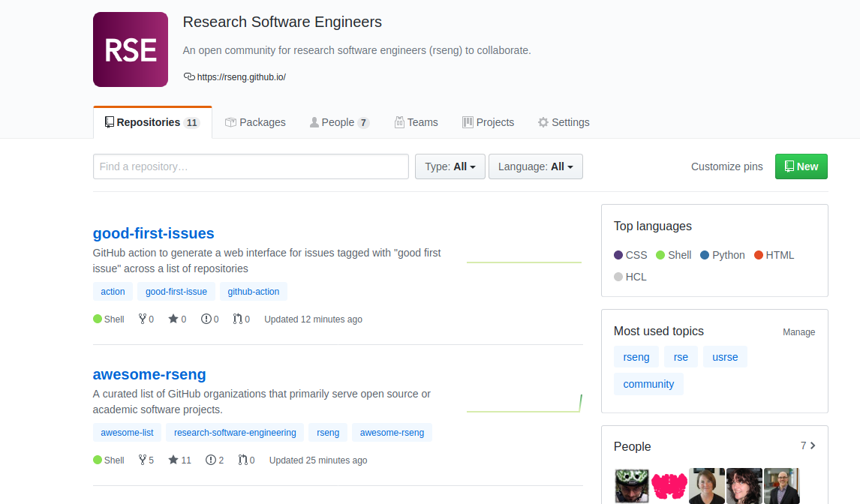Screen dimensions: 860x504
Task: Select the rseng tag under awesome-rseng
Action: 328,433
